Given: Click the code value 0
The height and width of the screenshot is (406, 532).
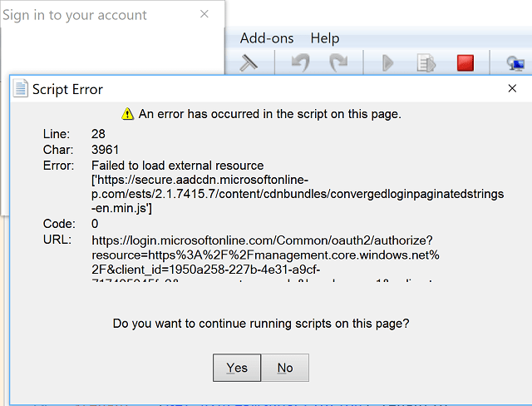Looking at the screenshot, I should 95,224.
